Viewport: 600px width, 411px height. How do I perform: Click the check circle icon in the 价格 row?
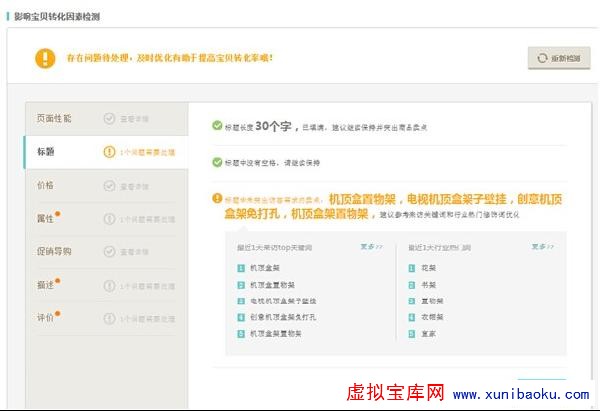tap(109, 186)
